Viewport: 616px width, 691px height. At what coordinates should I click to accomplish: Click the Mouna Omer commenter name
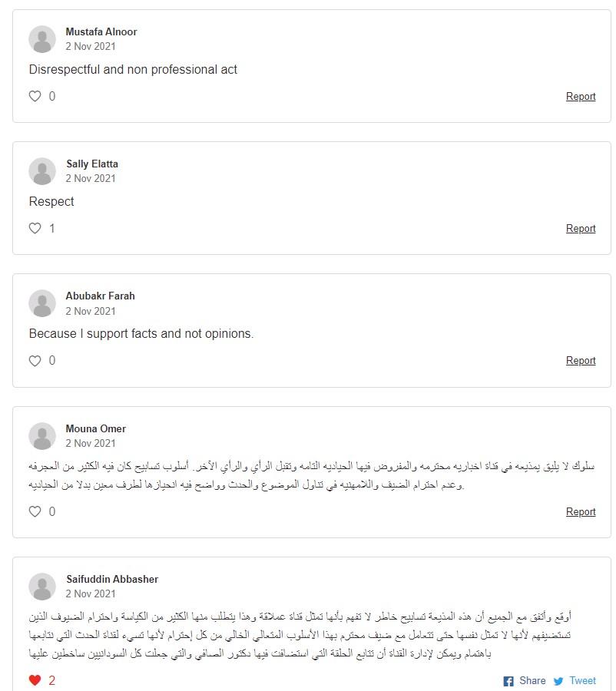pos(96,428)
